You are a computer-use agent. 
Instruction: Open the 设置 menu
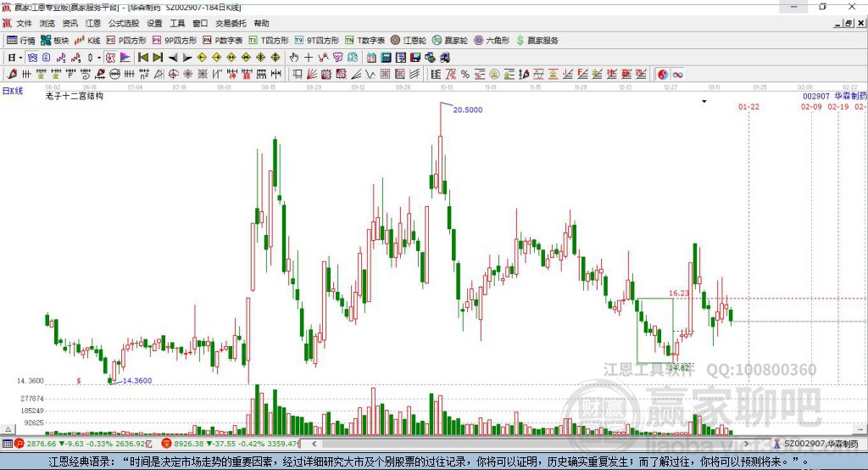[154, 23]
